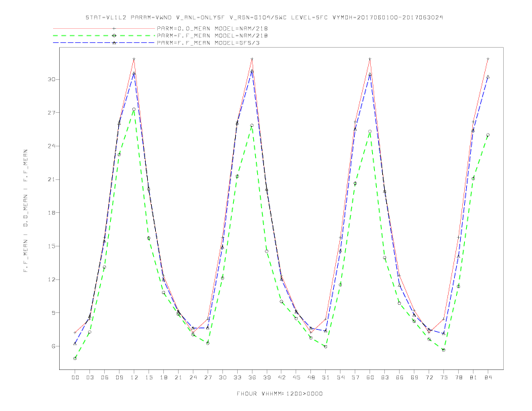Click x-axis forecast hour label 03

[x=89, y=377]
